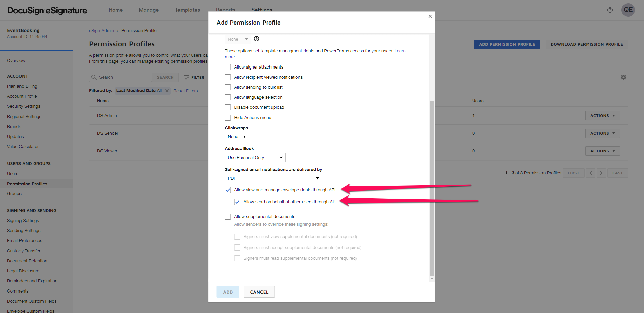
Task: Open Account Profile in sidebar
Action: (22, 96)
